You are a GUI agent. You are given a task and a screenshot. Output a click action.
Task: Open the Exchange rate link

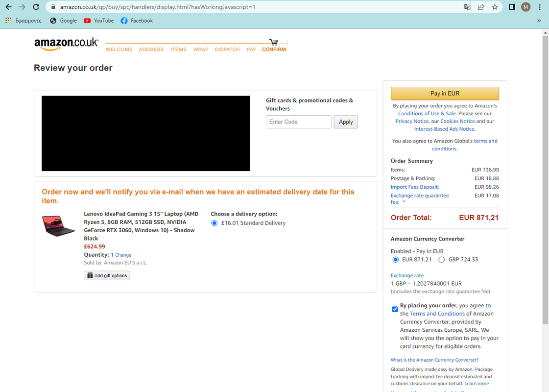coord(407,276)
